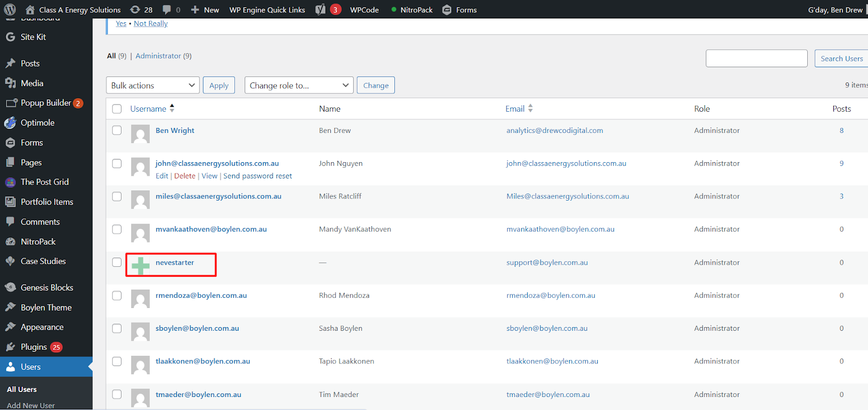Open the Add New User submenu item
Screen dimensions: 868x410
click(x=31, y=406)
